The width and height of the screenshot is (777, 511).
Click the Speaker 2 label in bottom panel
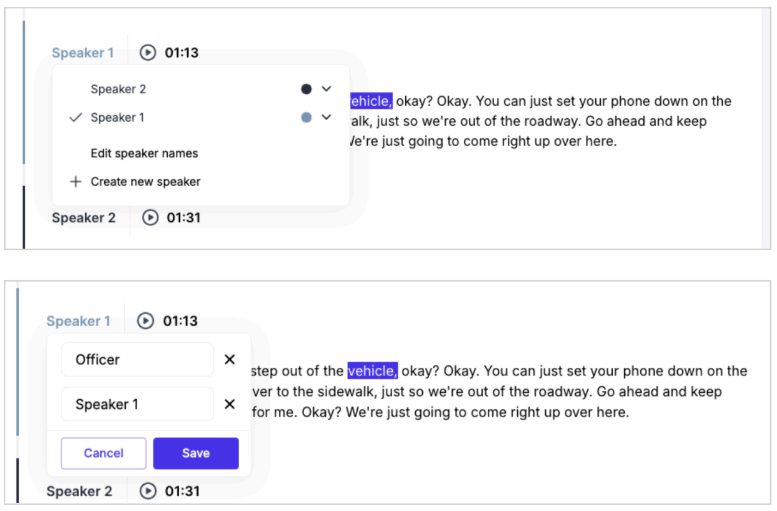[79, 491]
